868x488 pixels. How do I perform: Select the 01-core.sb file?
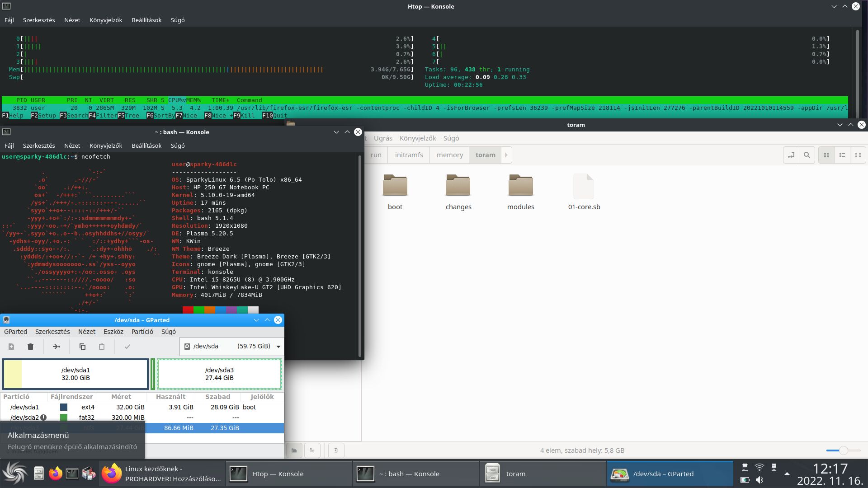coord(584,192)
